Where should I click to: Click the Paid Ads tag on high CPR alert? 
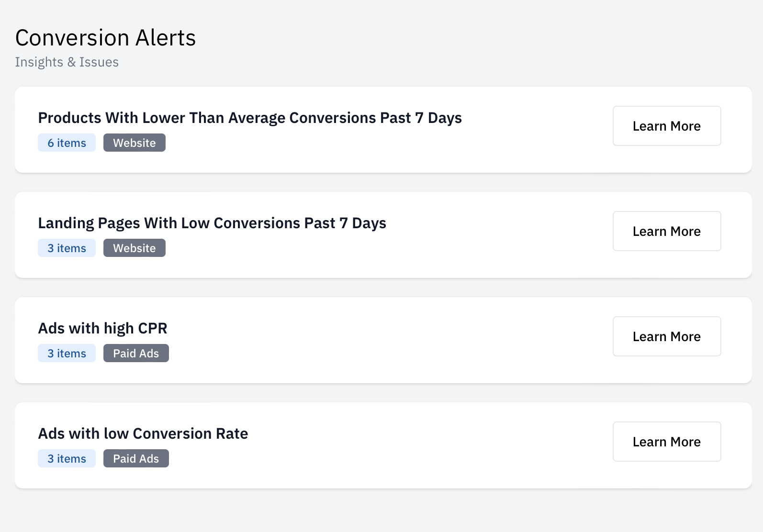pos(136,353)
